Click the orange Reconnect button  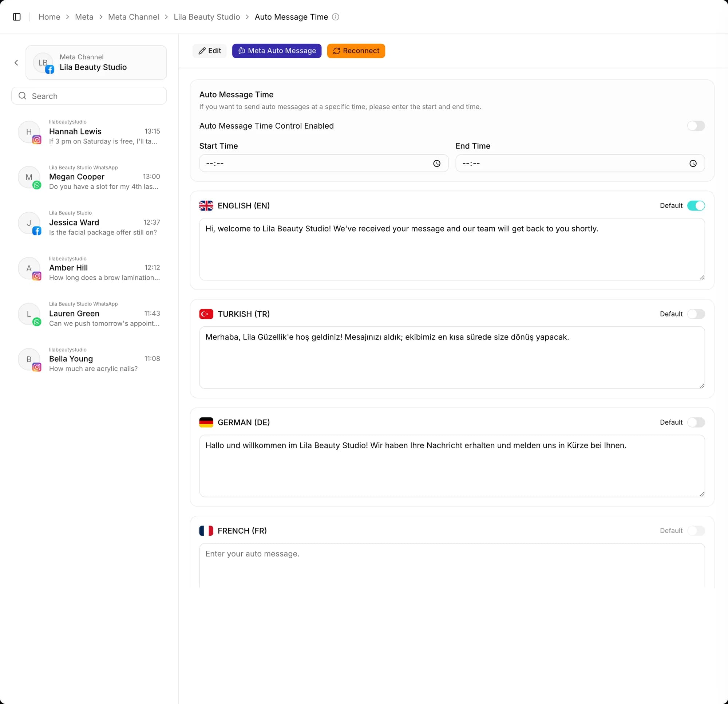click(x=356, y=51)
